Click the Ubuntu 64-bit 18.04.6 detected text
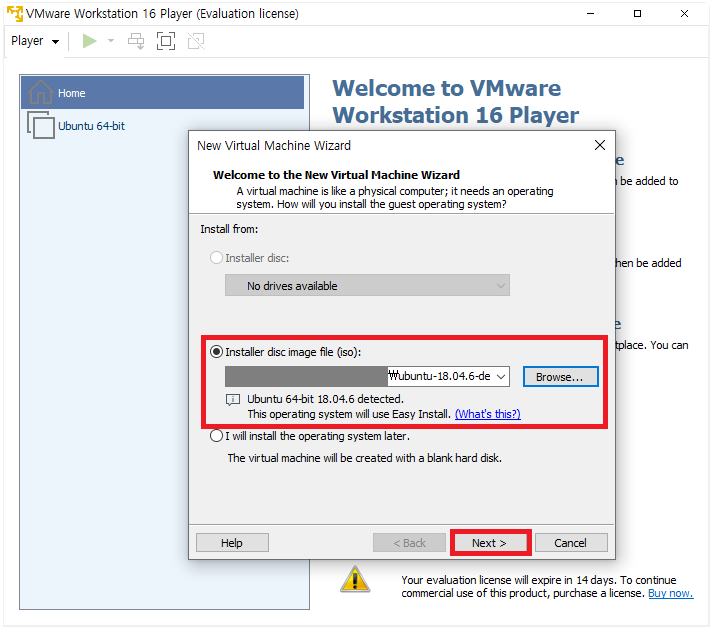Image resolution: width=713 pixels, height=631 pixels. [x=326, y=399]
